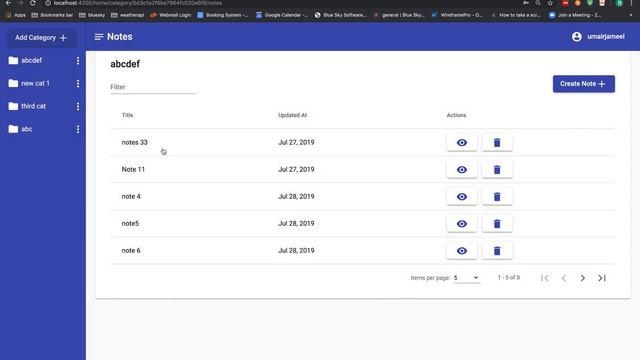
Task: Click the Note 11 title cell
Action: coord(133,169)
